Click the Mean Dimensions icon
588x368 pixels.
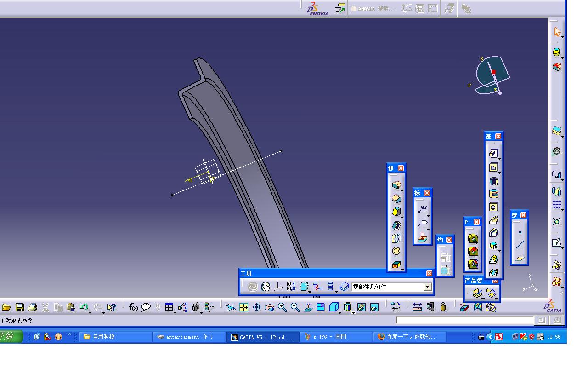(x=291, y=287)
